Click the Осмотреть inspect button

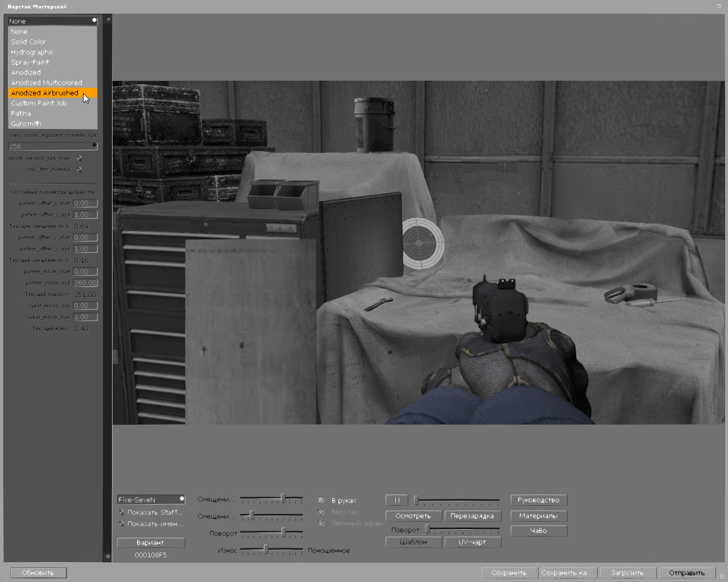(413, 516)
